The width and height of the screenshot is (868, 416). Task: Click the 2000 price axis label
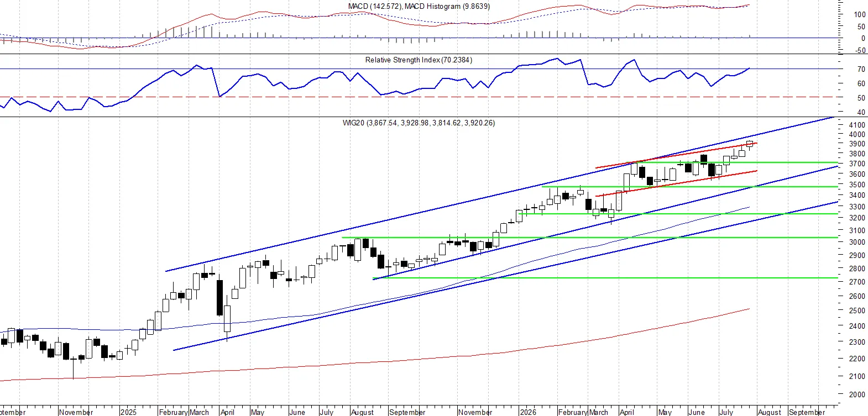click(857, 395)
